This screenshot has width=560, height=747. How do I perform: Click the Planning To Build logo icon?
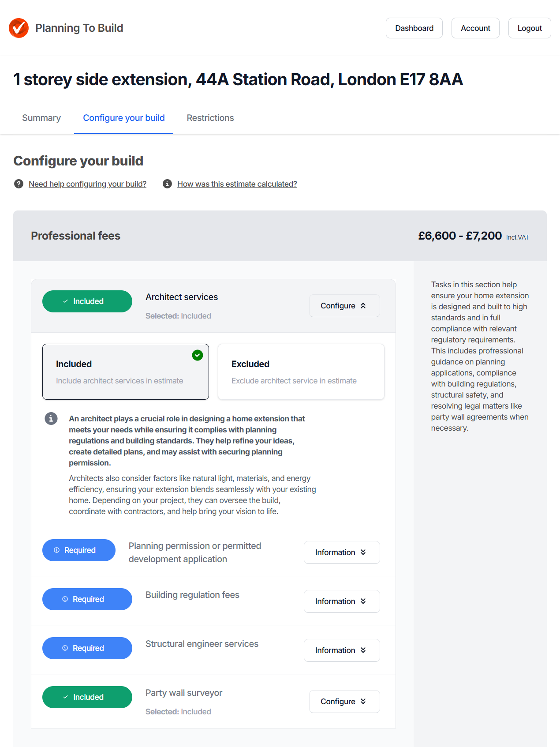(19, 28)
